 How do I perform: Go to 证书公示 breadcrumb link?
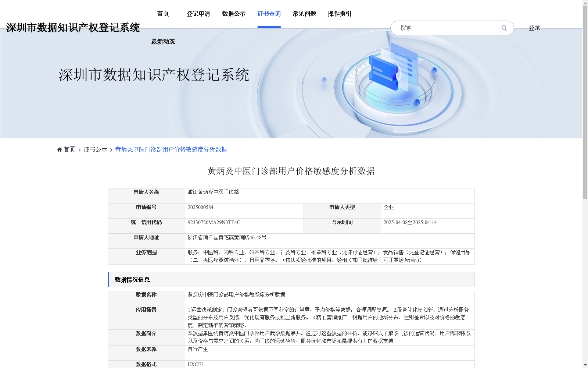coord(96,149)
